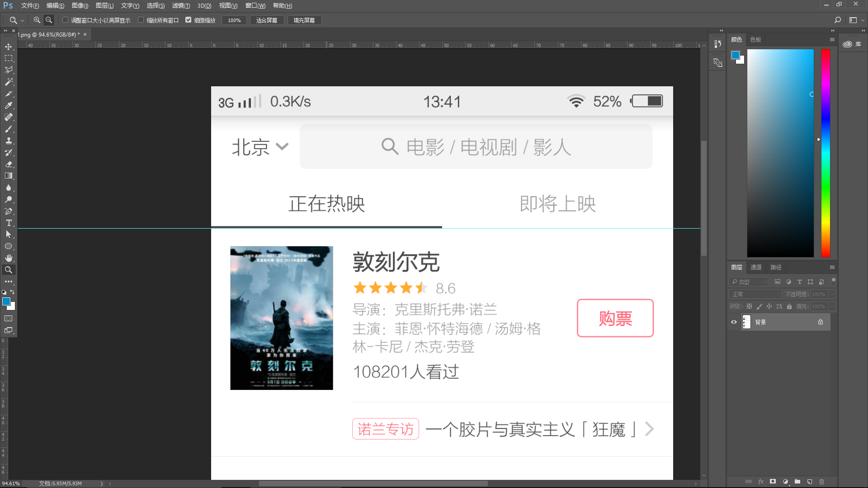Open the layer blend mode dropdown
This screenshot has height=488, width=868.
pyautogui.click(x=755, y=294)
